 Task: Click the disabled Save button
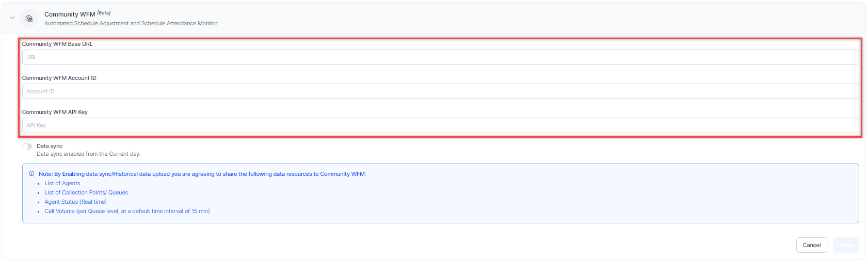(846, 245)
